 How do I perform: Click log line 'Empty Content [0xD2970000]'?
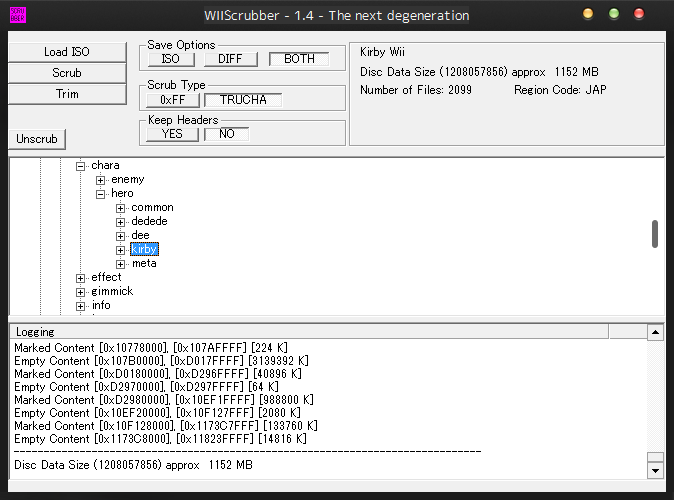(x=146, y=387)
